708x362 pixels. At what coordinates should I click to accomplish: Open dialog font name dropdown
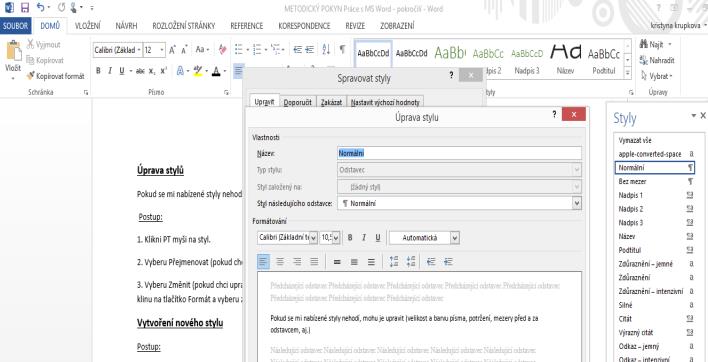coord(313,238)
